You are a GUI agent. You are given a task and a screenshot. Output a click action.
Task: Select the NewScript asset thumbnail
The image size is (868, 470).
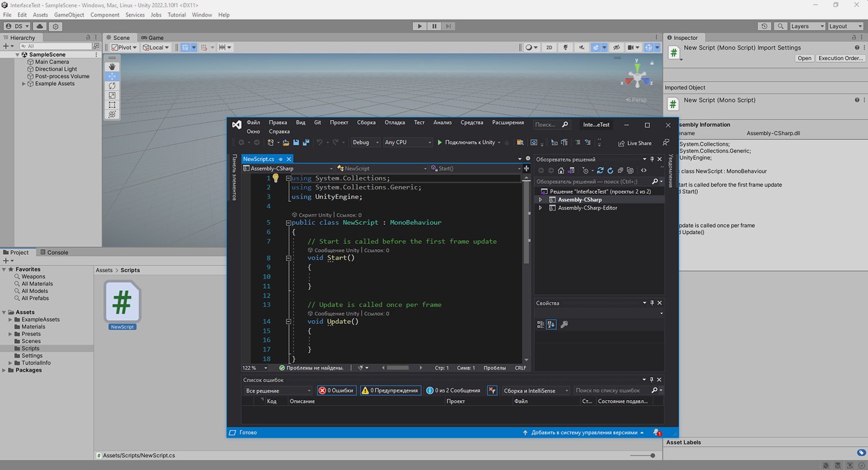click(x=122, y=301)
